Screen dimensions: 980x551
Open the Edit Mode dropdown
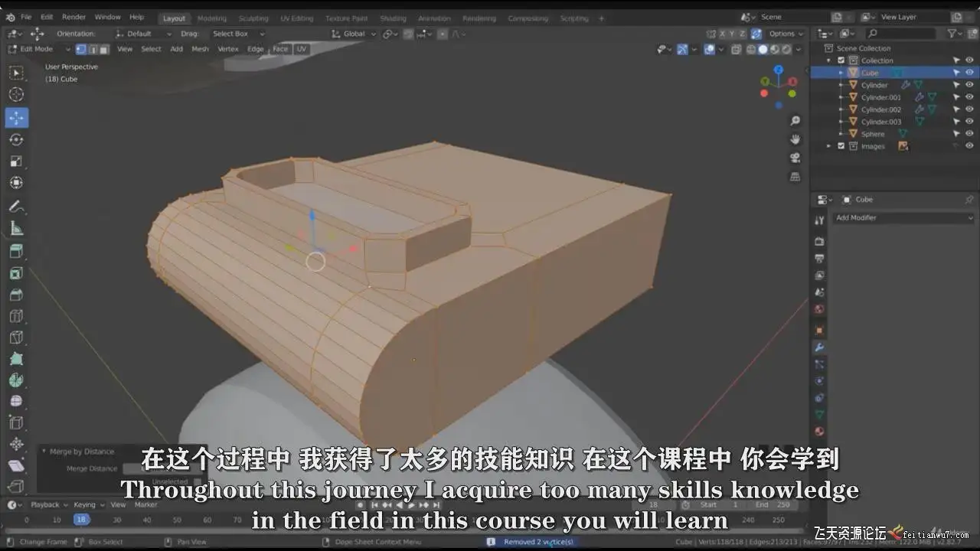pyautogui.click(x=39, y=49)
